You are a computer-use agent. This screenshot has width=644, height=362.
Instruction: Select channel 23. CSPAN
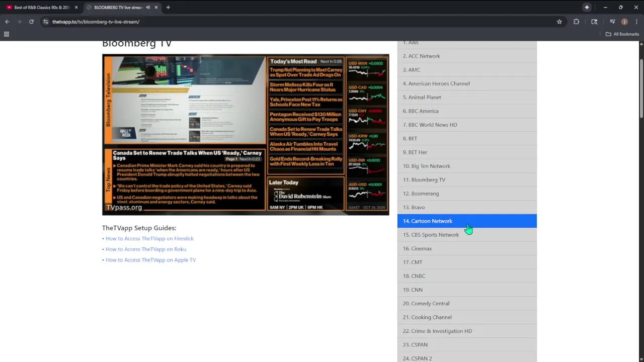pos(467,344)
